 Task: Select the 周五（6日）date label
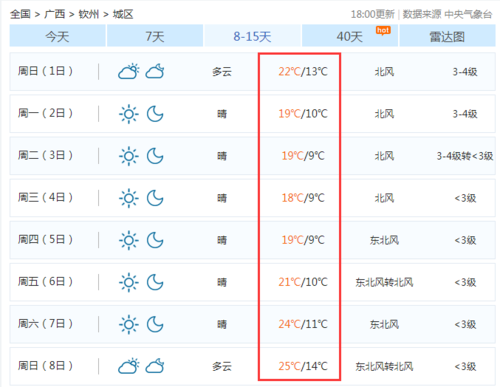coord(45,282)
